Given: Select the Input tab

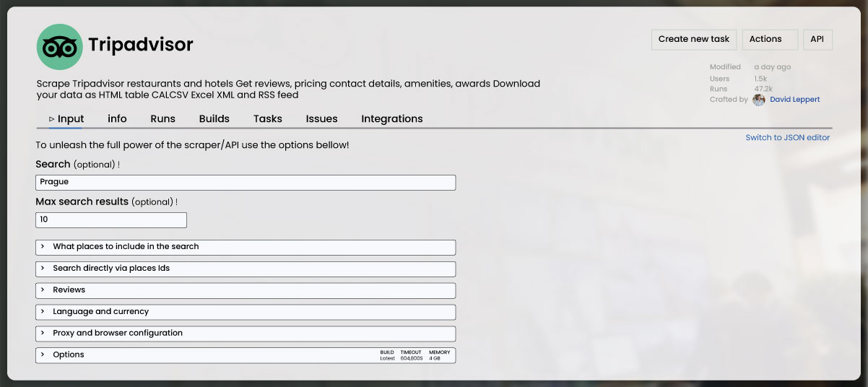Looking at the screenshot, I should (66, 119).
